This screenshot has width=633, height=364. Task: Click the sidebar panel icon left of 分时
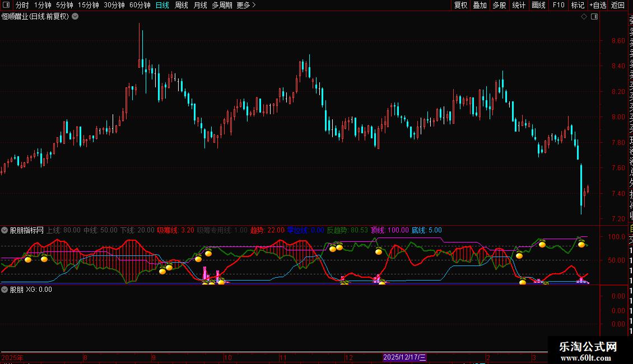[6, 5]
